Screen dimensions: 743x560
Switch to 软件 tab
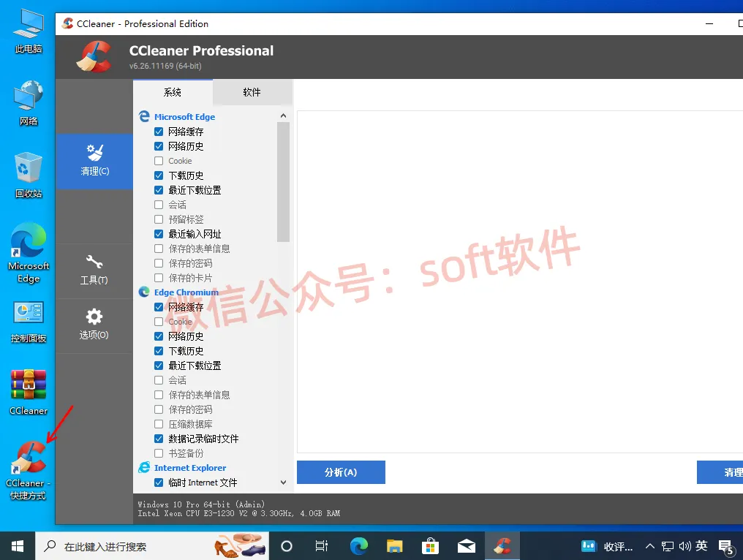click(x=252, y=92)
